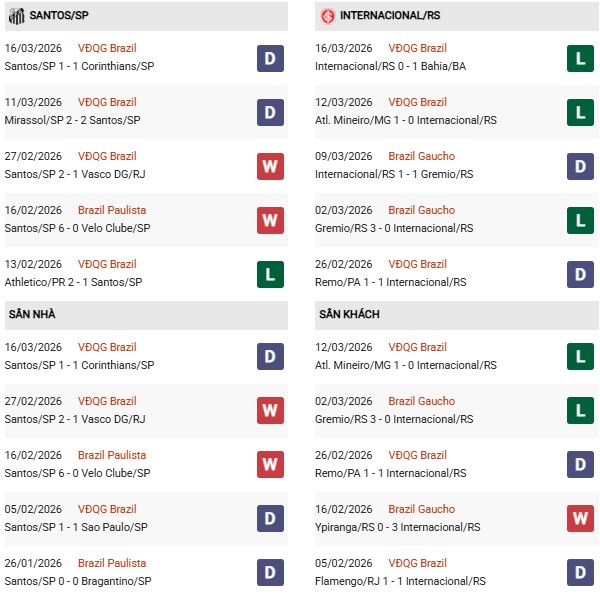
Task: Click the Santos/SP club crest icon
Action: click(x=16, y=16)
